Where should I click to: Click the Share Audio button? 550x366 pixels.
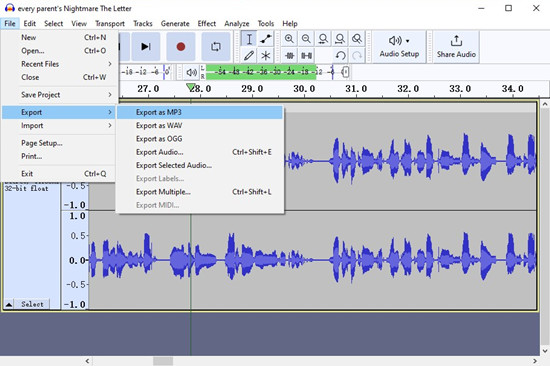(x=456, y=47)
